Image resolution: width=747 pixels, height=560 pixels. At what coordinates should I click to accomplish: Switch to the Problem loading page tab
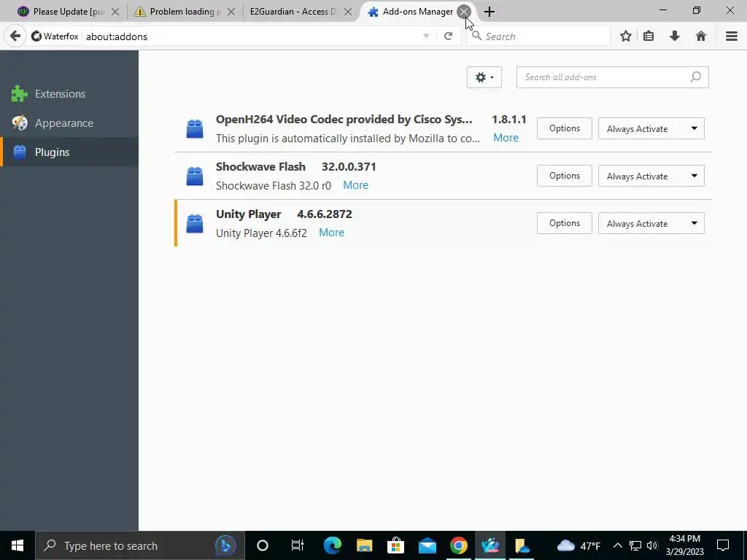185,12
